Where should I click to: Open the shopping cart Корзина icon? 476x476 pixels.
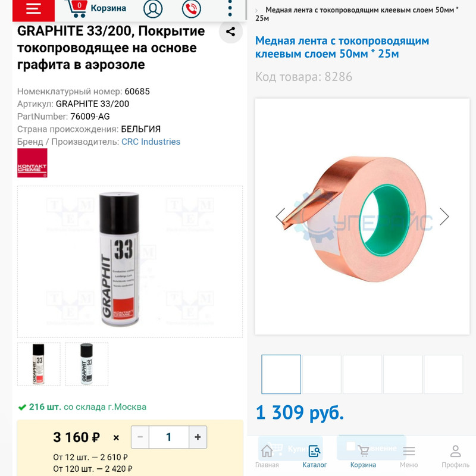96,8
